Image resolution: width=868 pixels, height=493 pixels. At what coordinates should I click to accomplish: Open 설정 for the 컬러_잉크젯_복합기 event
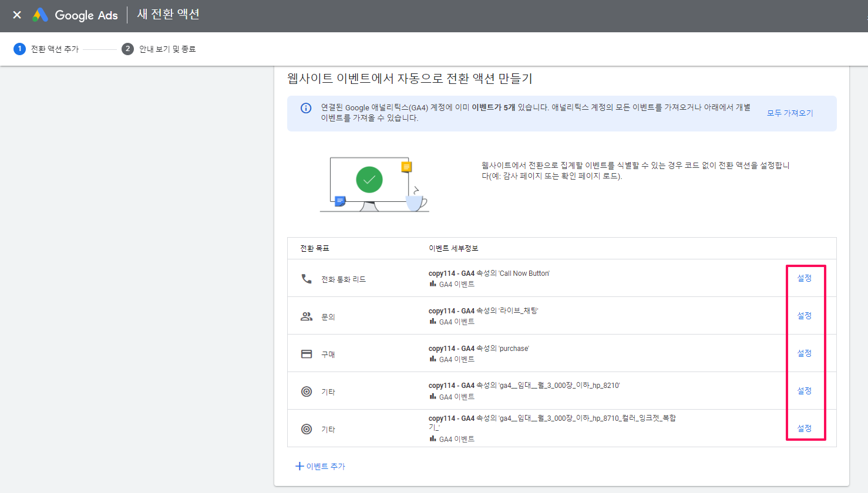805,428
